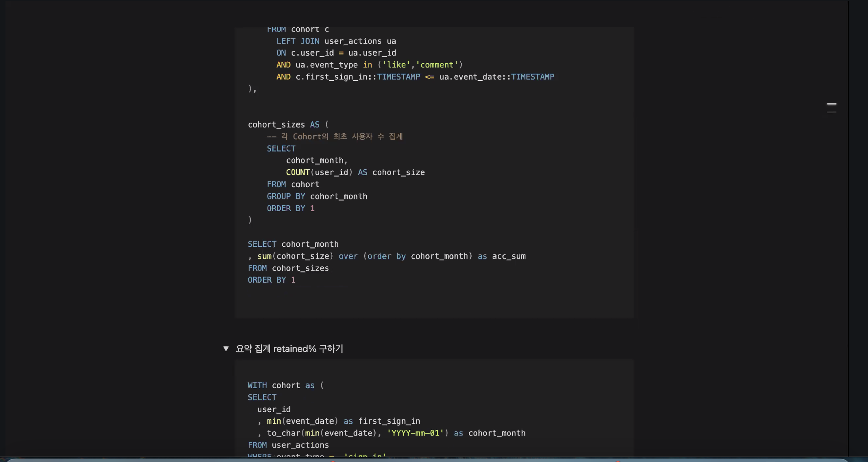868x462 pixels.
Task: Click the to_char 'YYYY-mm-01' cohort_month line
Action: click(x=392, y=433)
